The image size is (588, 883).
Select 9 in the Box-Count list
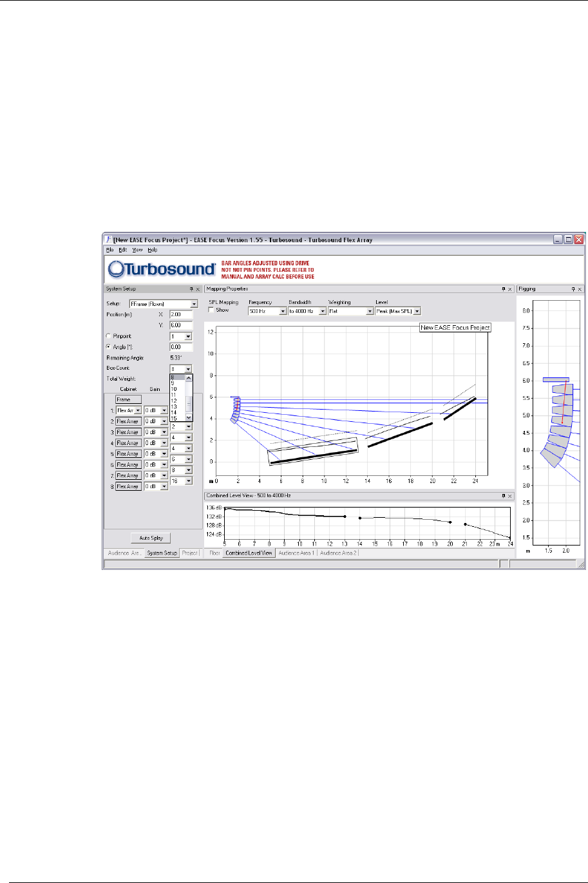pos(177,383)
